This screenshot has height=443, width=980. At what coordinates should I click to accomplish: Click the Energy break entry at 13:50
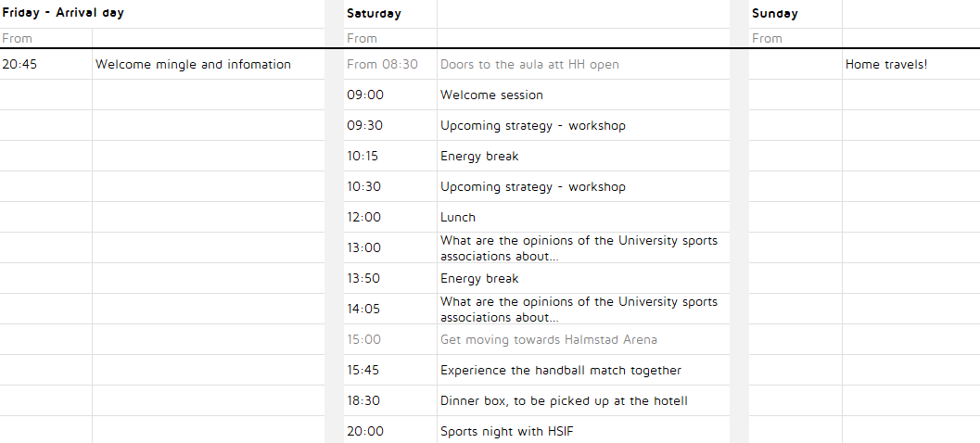coord(479,279)
